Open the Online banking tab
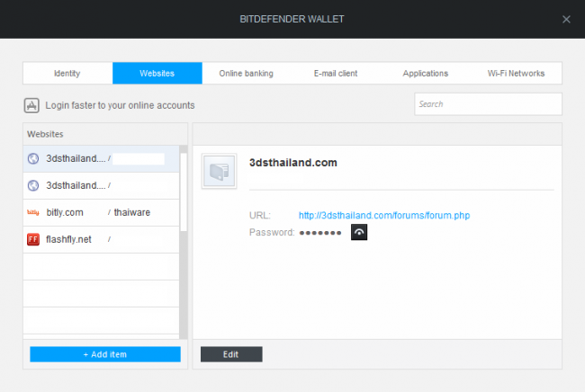 click(x=247, y=74)
